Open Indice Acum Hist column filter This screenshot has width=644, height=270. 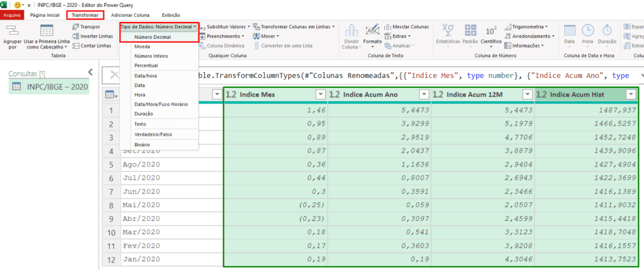631,95
